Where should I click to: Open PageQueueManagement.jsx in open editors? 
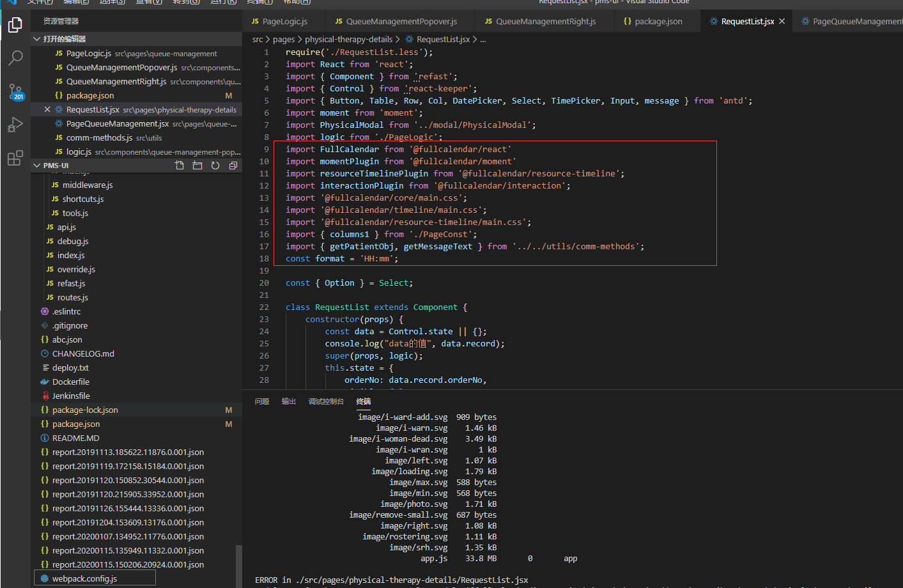pos(136,124)
